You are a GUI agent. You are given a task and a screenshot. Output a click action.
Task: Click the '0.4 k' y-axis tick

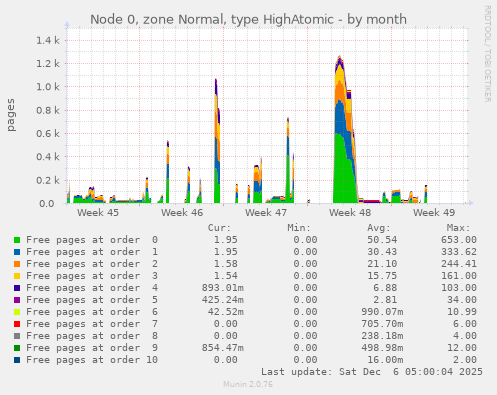[x=48, y=157]
